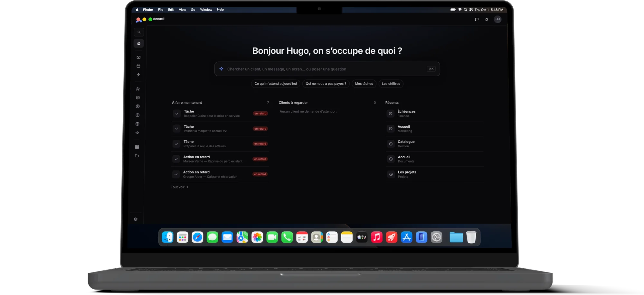Open recent item 'Échéances' in Finance
Viewport: 644px width, 295px height.
coord(435,114)
